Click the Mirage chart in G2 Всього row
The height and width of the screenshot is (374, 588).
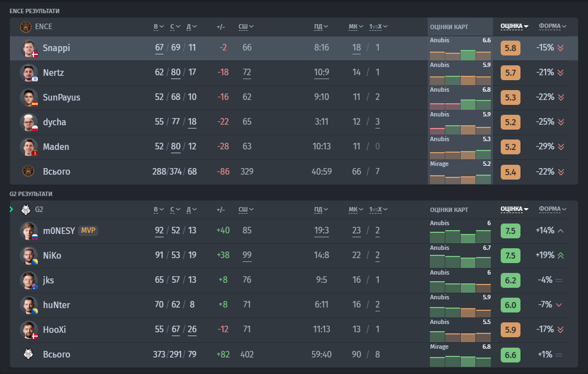[460, 355]
